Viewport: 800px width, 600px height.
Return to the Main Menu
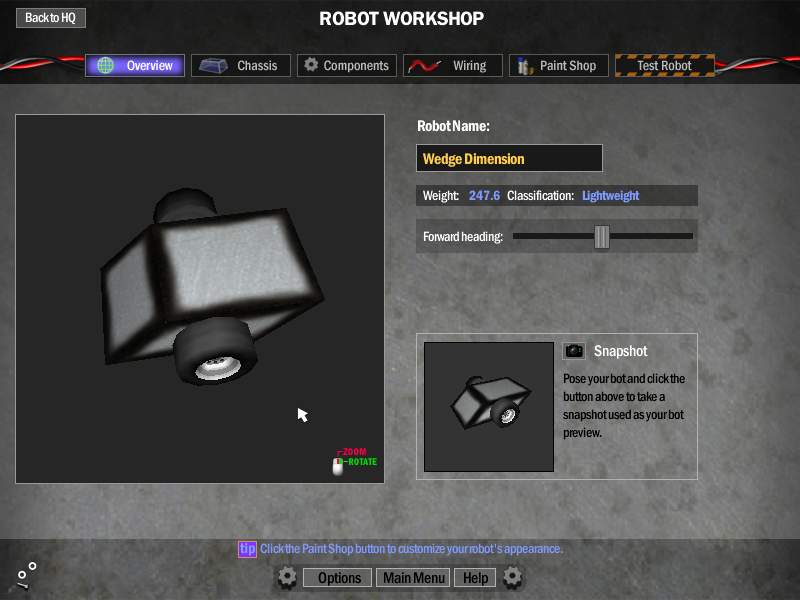click(x=414, y=578)
